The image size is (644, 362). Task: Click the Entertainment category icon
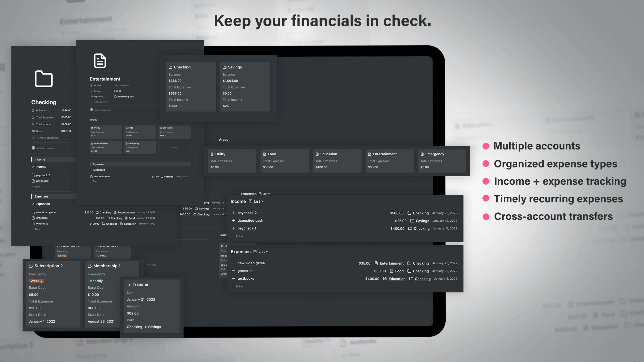click(369, 154)
